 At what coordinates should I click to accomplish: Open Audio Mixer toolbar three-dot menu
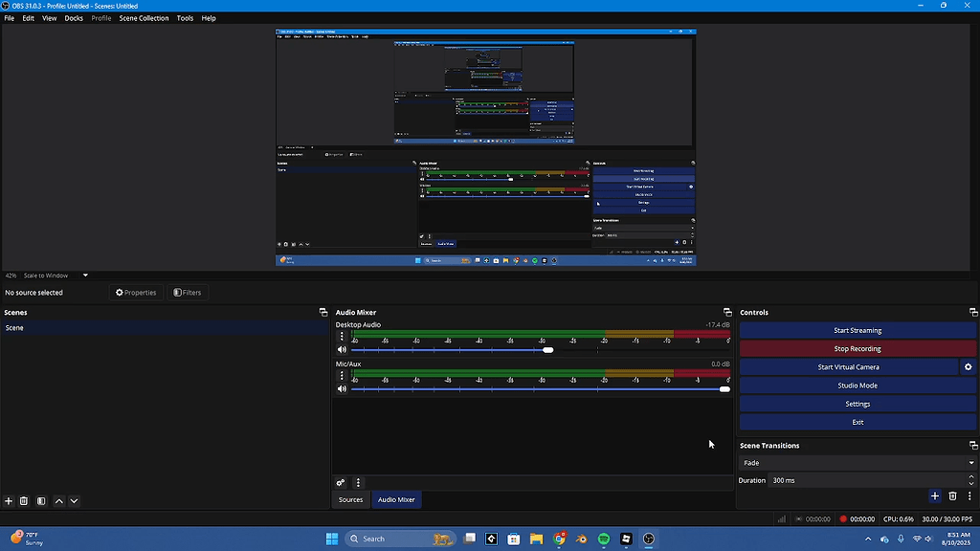tap(358, 483)
